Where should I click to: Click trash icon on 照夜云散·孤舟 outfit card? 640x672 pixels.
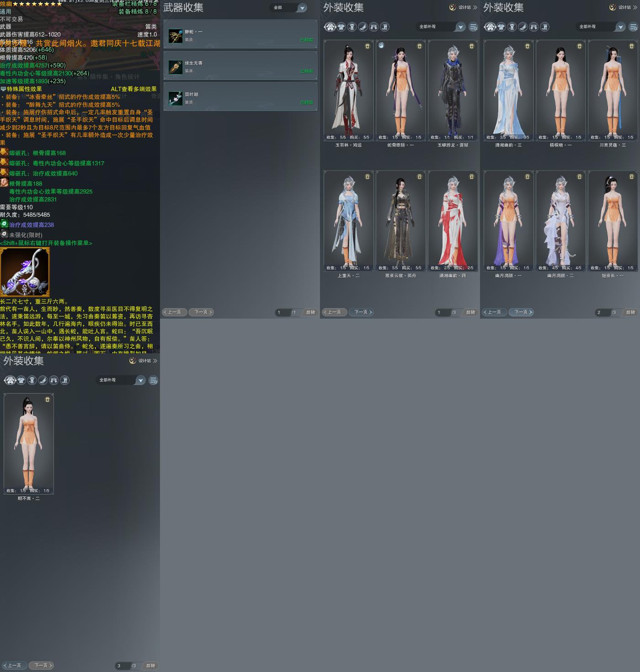(419, 176)
